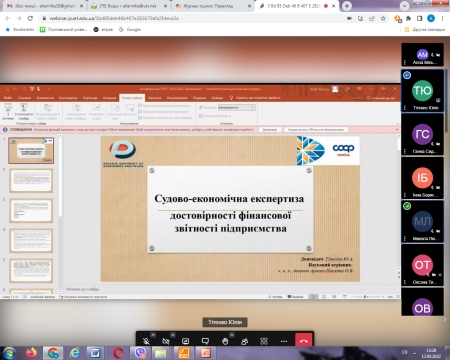
Task: Hang up with the red leave button
Action: click(304, 340)
